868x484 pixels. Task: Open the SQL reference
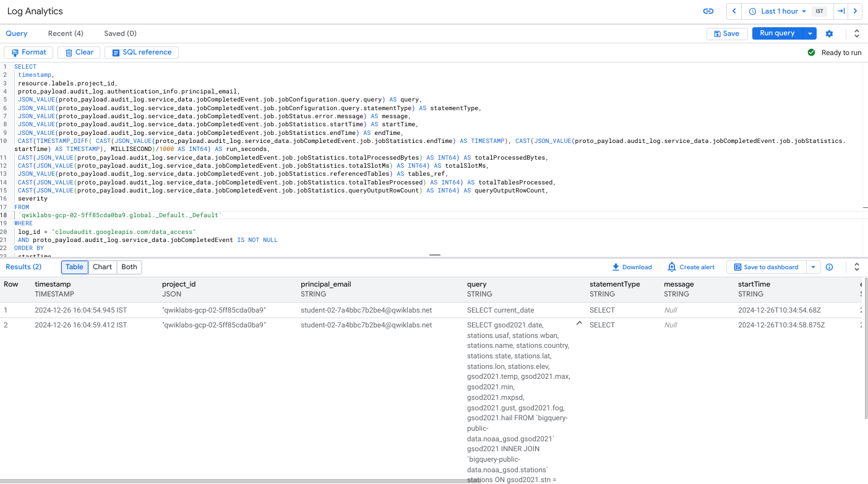[x=142, y=53]
